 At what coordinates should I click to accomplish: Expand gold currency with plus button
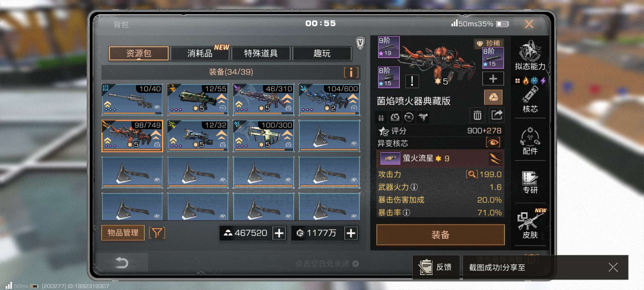click(x=351, y=233)
